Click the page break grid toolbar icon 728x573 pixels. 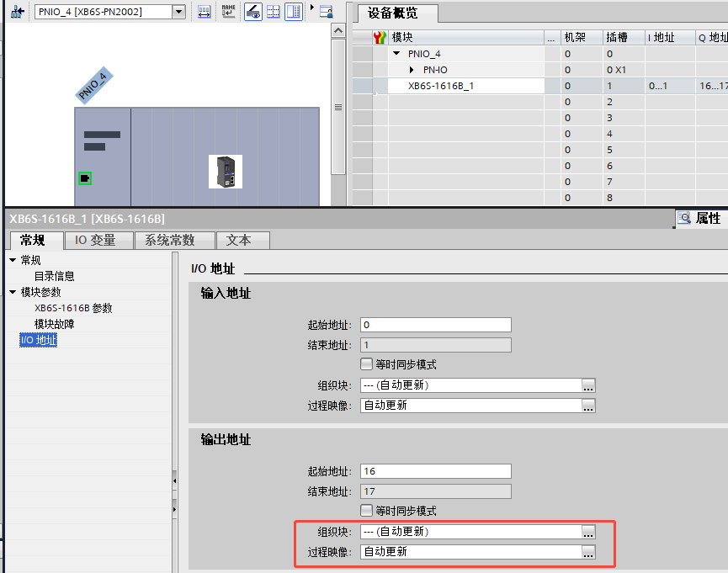tap(273, 11)
